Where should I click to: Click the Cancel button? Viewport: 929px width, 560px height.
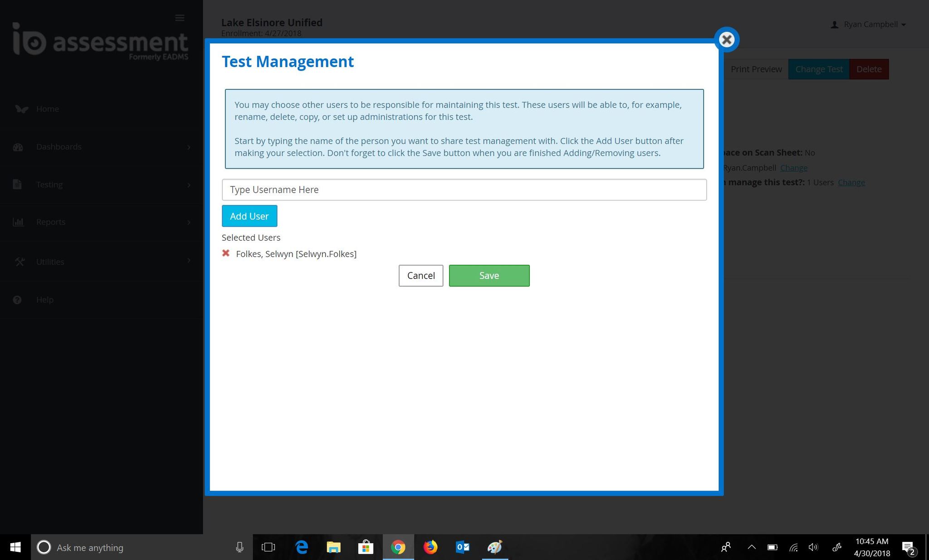420,276
